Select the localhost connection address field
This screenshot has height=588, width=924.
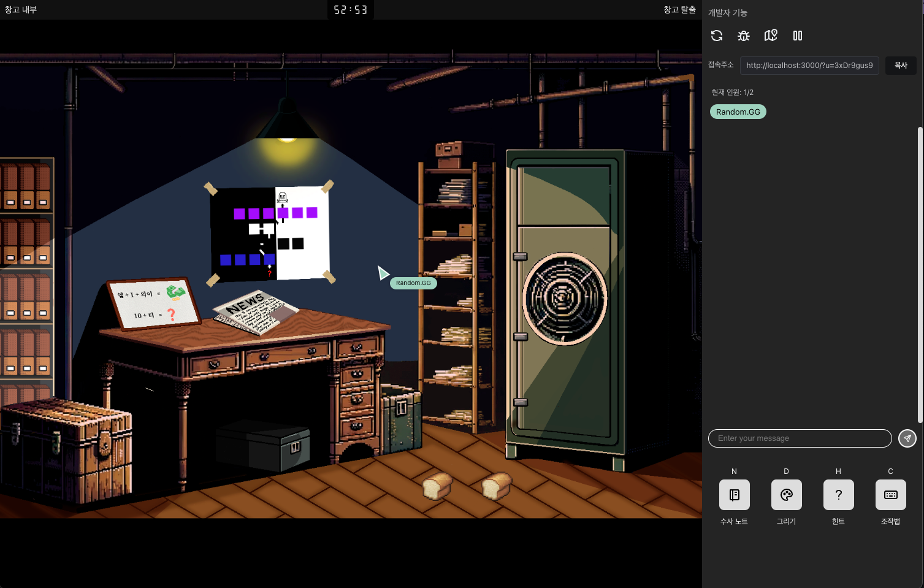[x=809, y=66]
